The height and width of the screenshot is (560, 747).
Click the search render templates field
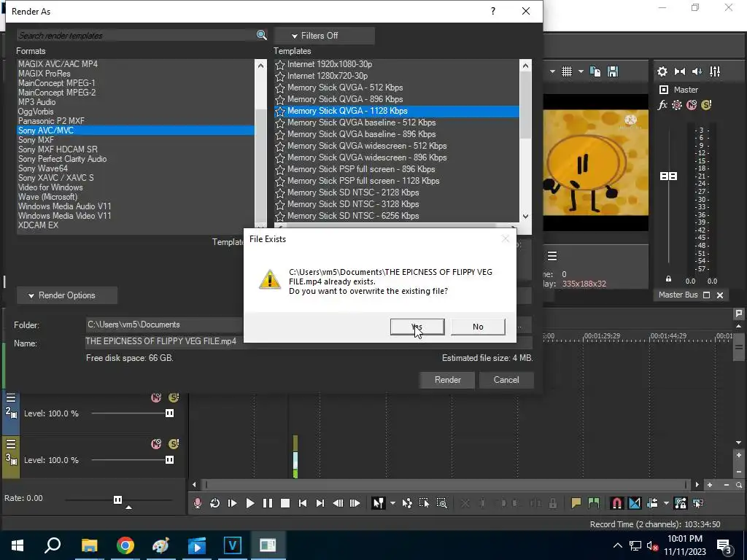coord(136,35)
